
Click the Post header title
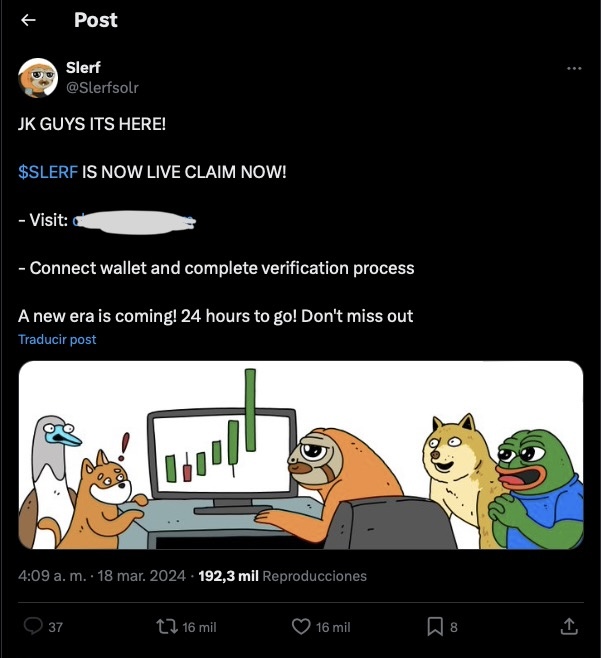95,20
